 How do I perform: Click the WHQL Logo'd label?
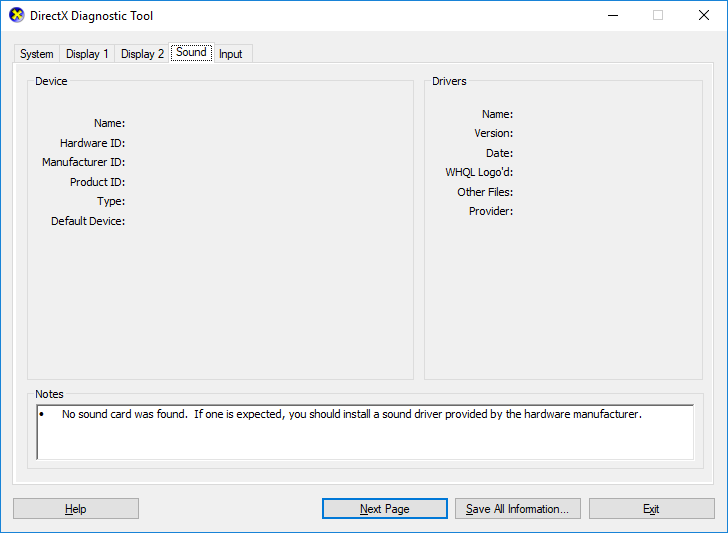479,172
